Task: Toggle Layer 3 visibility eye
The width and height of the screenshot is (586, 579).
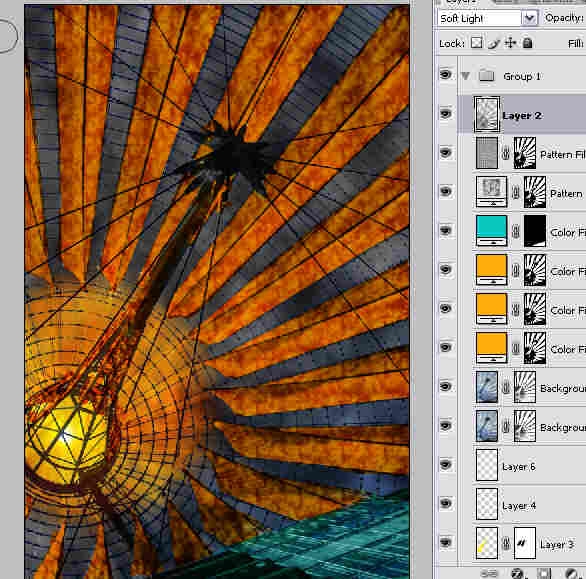Action: point(445,542)
